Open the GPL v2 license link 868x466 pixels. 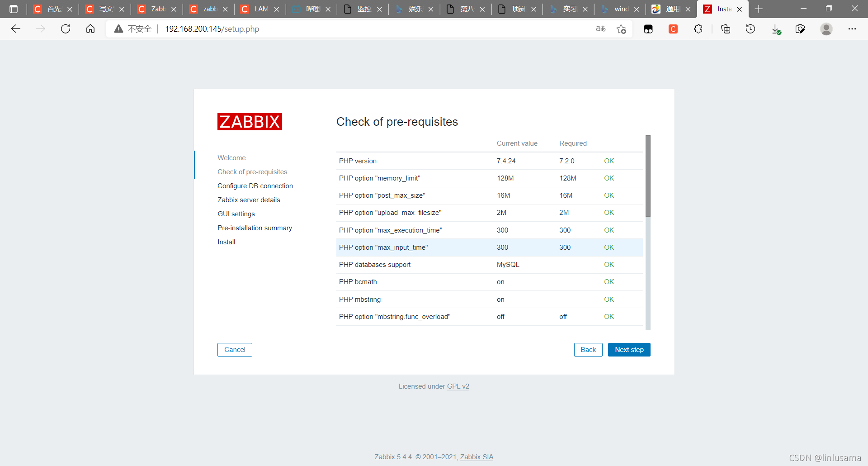point(458,386)
